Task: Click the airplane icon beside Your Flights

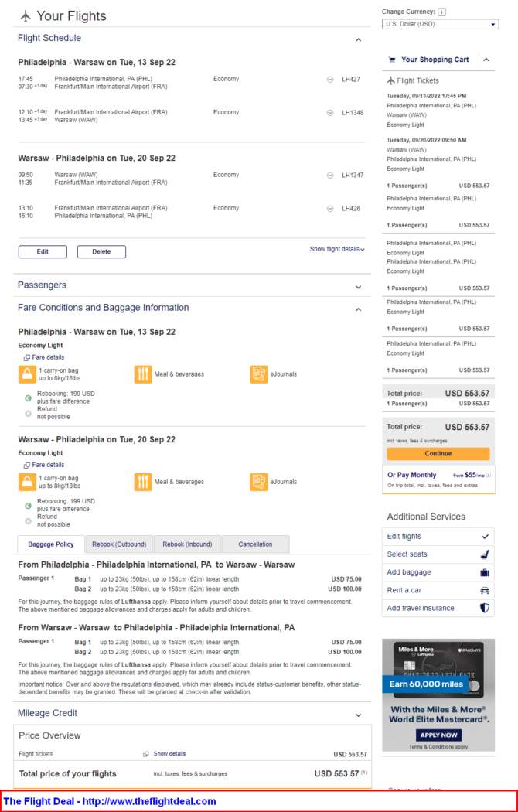Action: pos(26,16)
